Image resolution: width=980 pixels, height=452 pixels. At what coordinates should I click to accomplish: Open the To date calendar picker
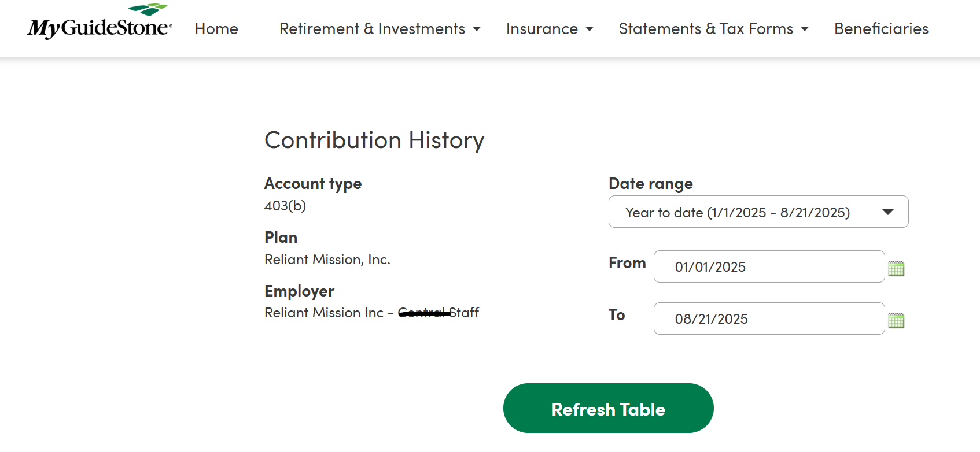896,320
